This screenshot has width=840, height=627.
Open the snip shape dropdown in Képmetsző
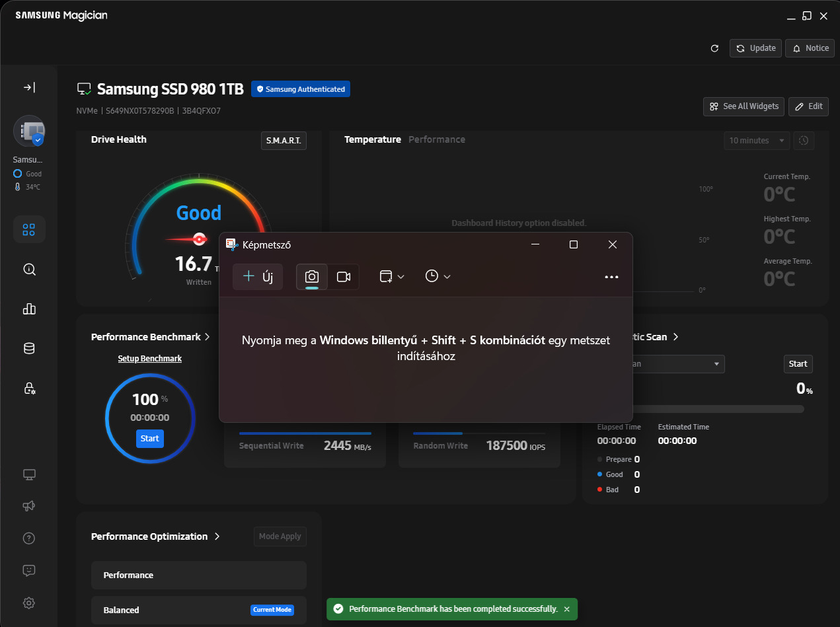392,277
